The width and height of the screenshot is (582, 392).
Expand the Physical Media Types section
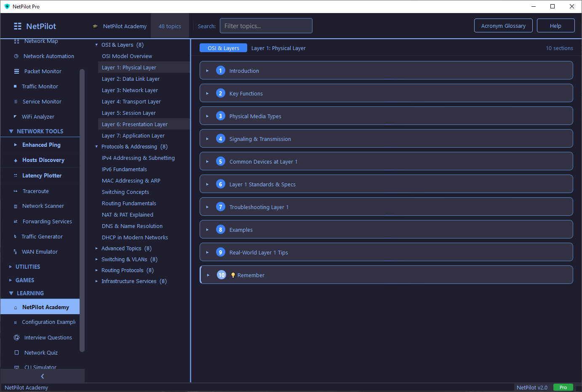208,116
